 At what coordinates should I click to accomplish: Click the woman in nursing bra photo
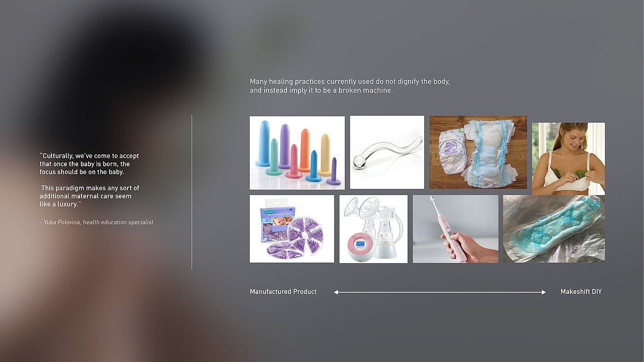point(569,158)
